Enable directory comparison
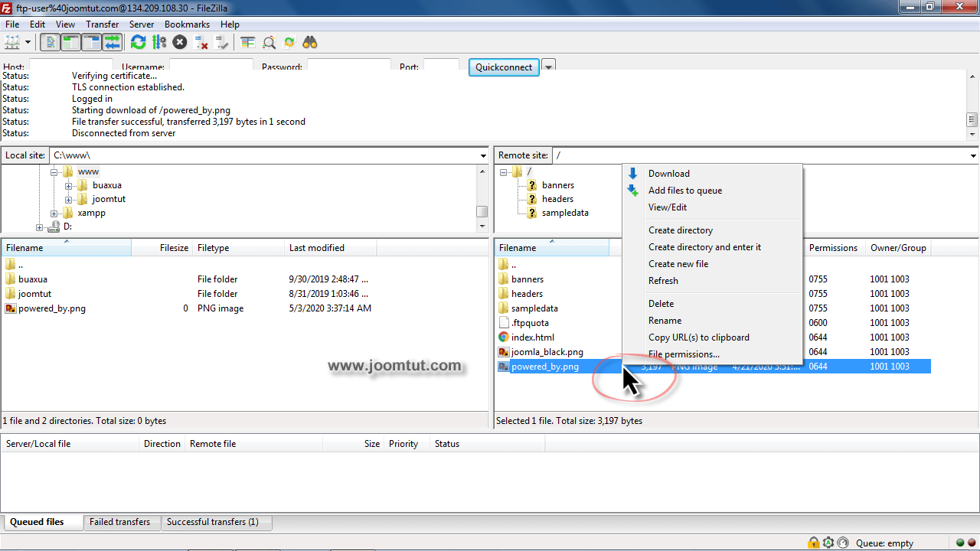The image size is (980, 551). coord(247,42)
